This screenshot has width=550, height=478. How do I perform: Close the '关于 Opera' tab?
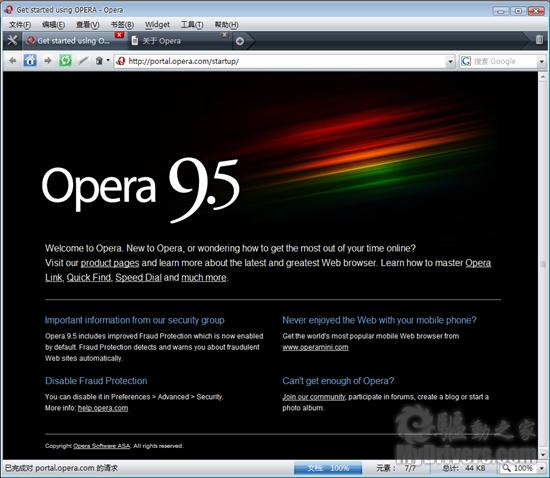(224, 34)
